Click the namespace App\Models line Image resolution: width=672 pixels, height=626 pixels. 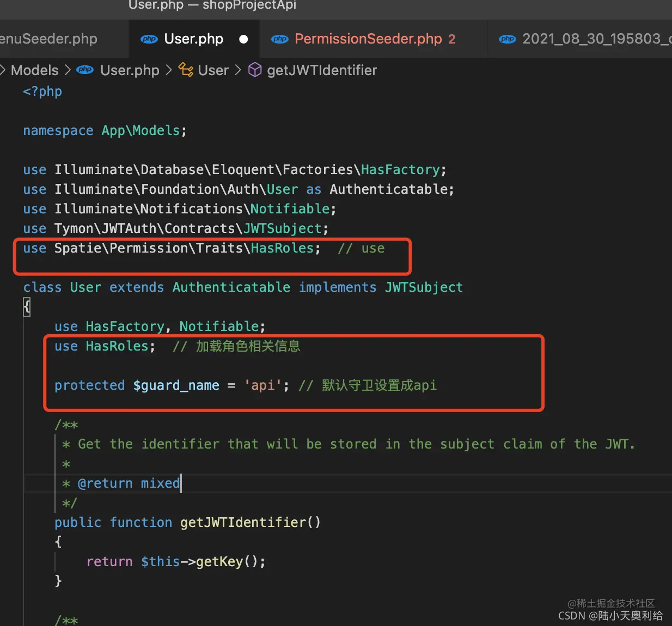click(x=105, y=131)
